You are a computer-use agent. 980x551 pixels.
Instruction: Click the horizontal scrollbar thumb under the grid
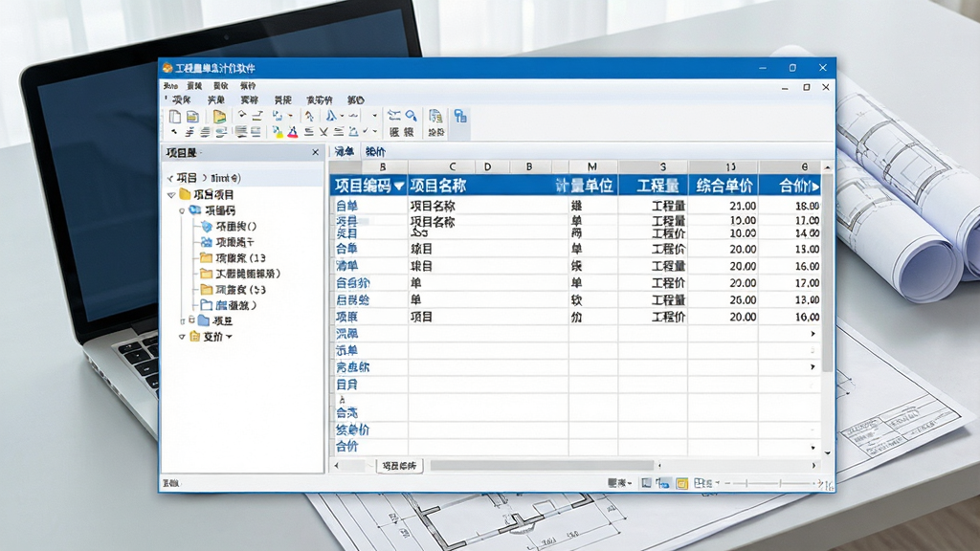pos(542,466)
